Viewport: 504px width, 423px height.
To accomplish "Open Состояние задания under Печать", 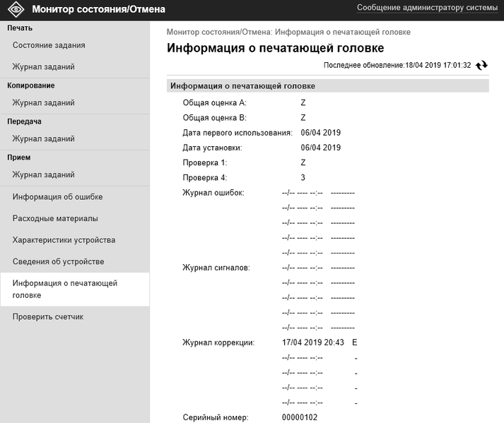I will (49, 45).
